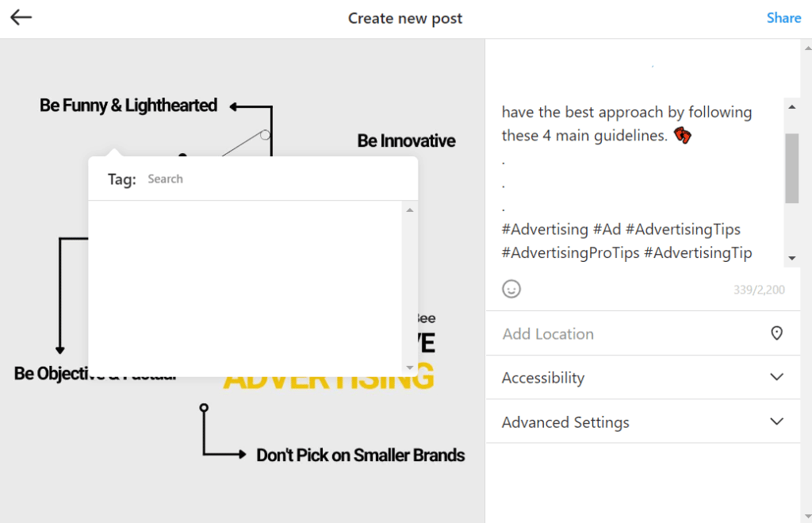Image resolution: width=812 pixels, height=523 pixels.
Task: Click the tag results list down arrow
Action: click(x=410, y=367)
